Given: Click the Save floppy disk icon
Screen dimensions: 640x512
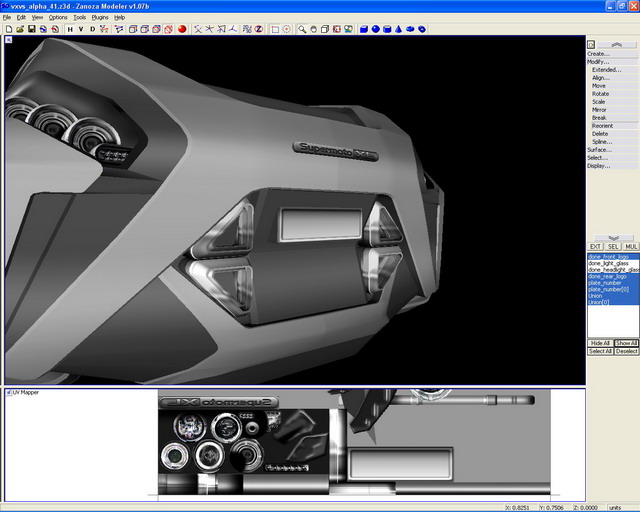Looking at the screenshot, I should coord(32,29).
